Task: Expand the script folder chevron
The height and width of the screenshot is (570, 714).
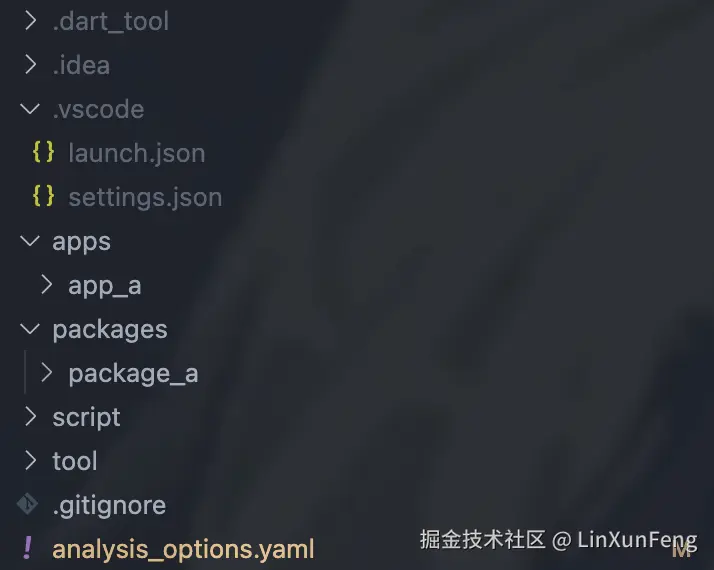Action: tap(30, 417)
